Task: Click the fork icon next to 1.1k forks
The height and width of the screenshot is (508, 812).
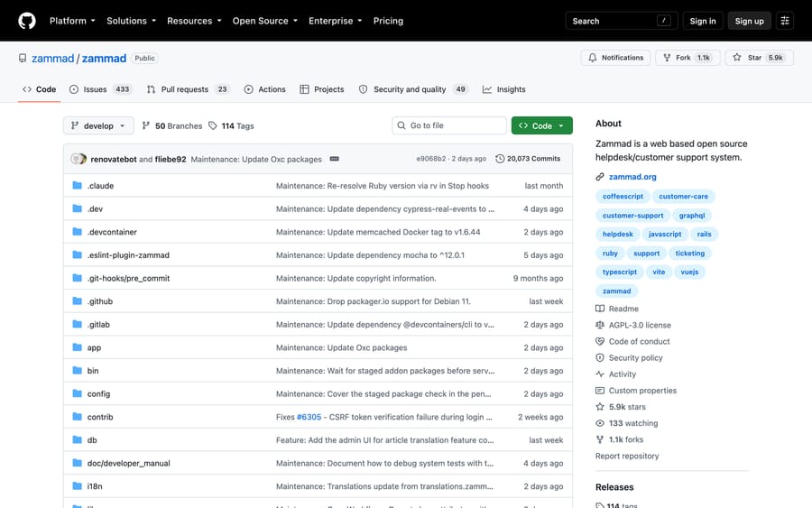Action: coord(600,439)
